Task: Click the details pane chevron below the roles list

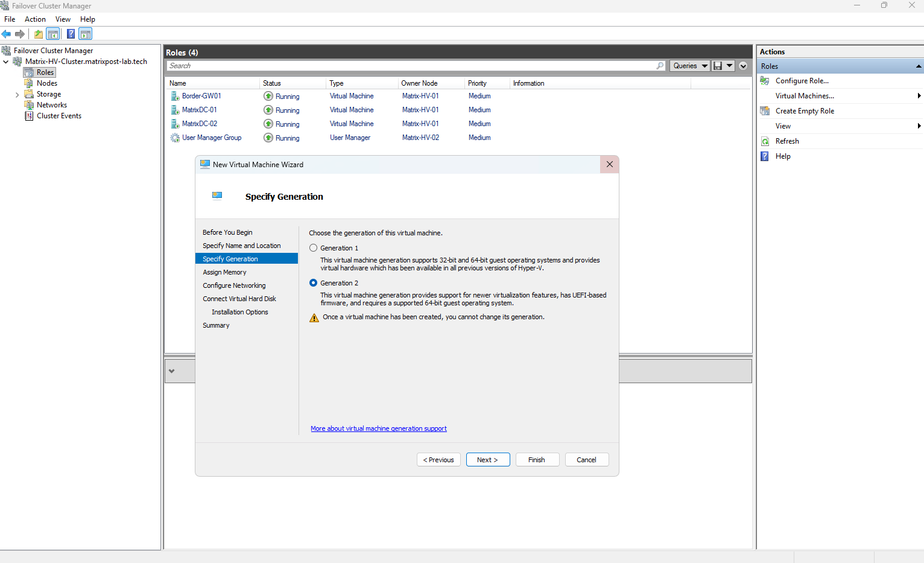Action: pyautogui.click(x=172, y=371)
